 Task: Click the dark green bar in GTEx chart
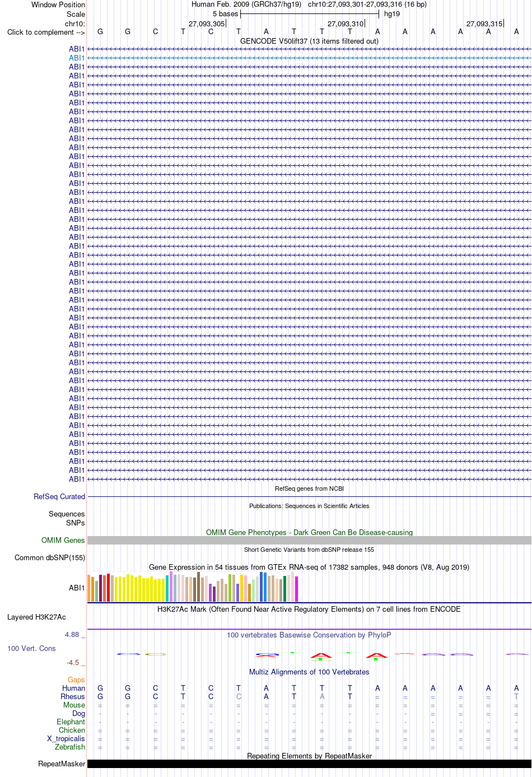(x=284, y=589)
